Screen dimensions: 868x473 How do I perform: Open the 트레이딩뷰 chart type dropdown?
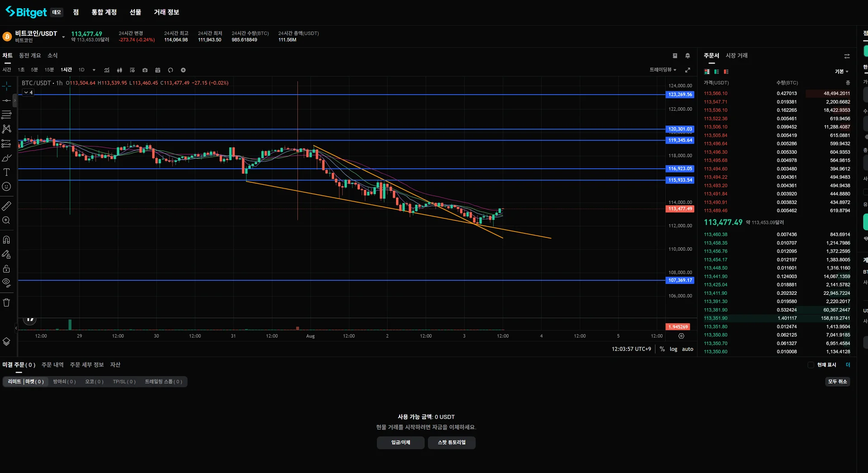click(663, 70)
